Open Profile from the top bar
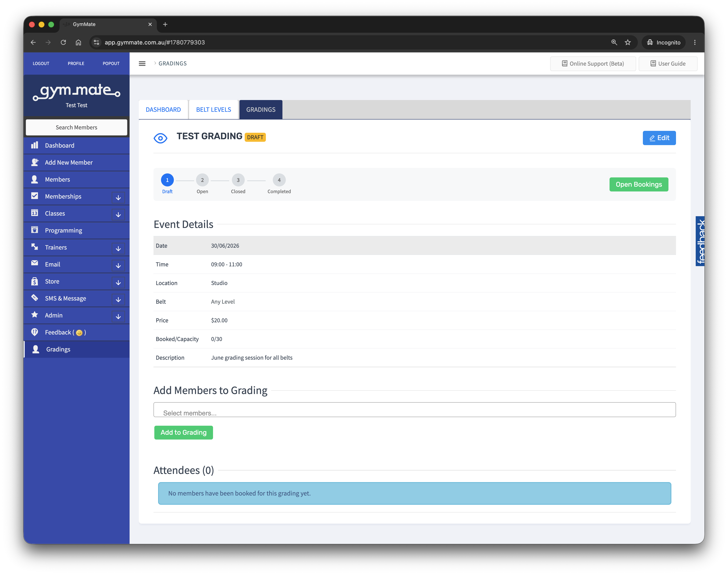 tap(76, 63)
